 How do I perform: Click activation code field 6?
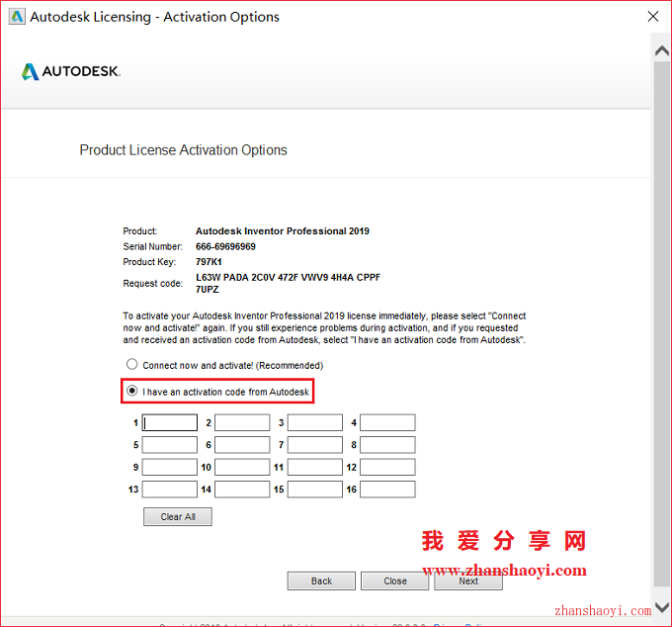242,445
